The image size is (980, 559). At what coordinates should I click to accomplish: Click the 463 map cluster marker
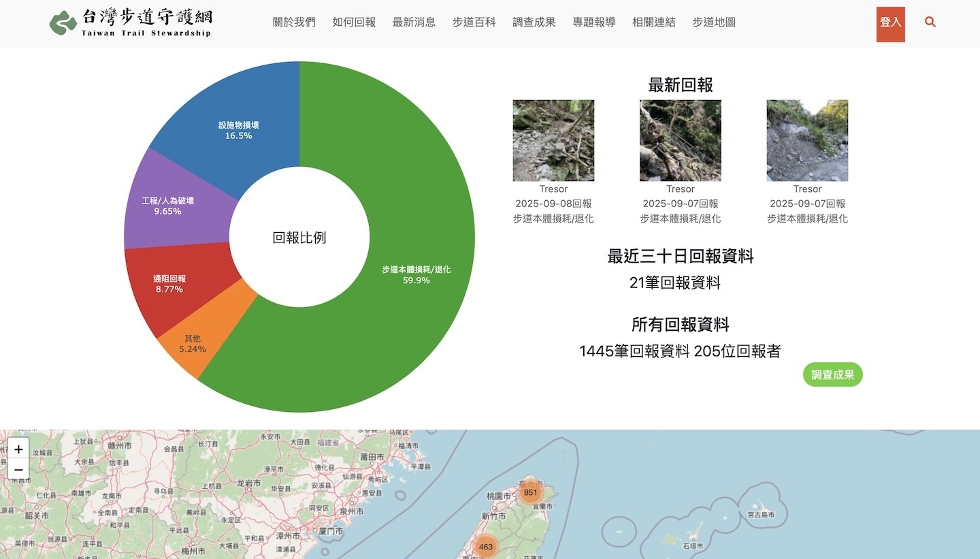pos(485,547)
